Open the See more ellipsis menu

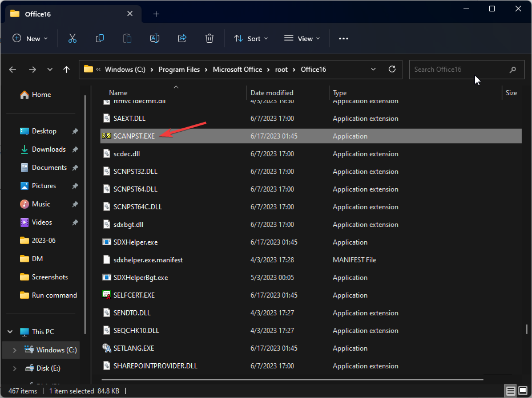coord(344,39)
